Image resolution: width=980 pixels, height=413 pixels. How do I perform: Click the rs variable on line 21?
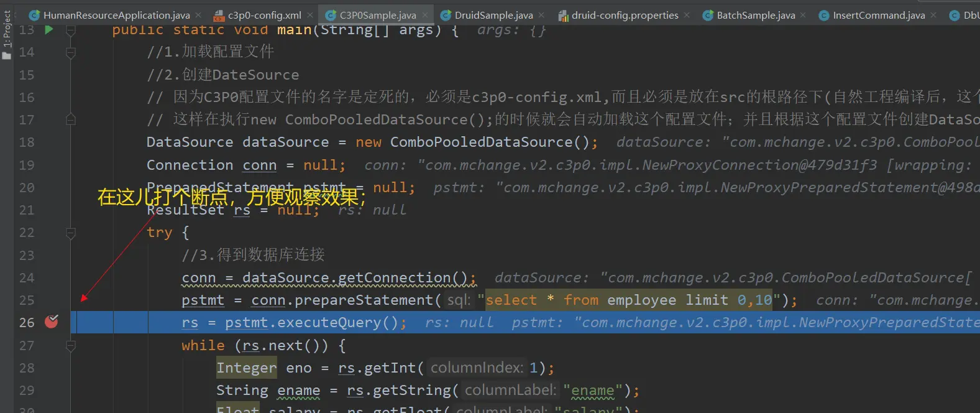coord(242,210)
